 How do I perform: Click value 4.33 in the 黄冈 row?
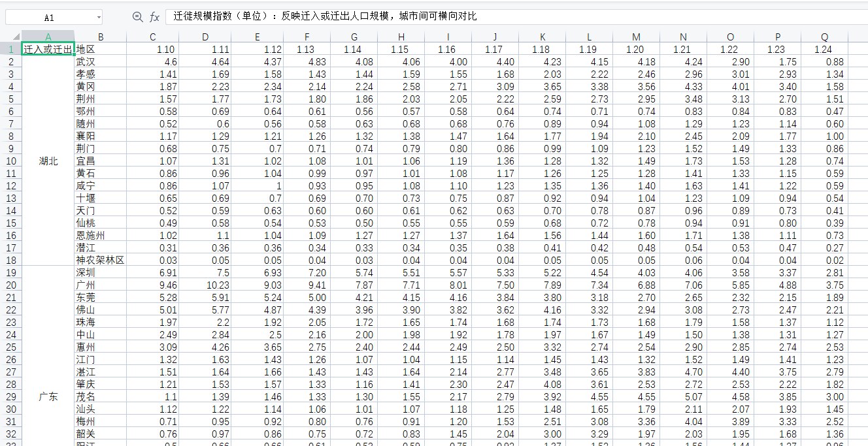tap(684, 86)
